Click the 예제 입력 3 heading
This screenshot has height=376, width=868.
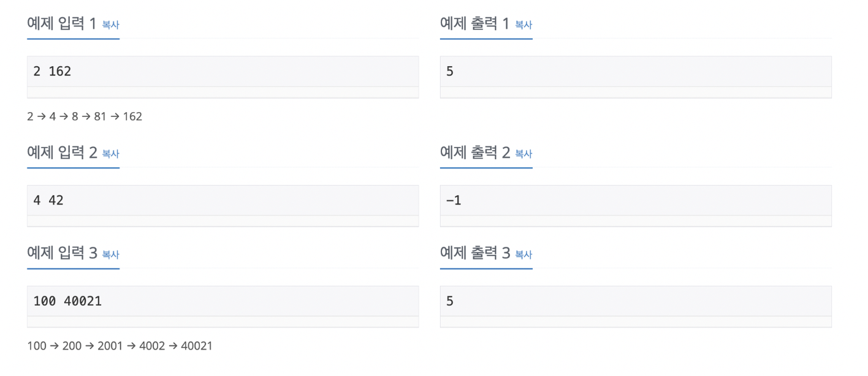[x=62, y=253]
